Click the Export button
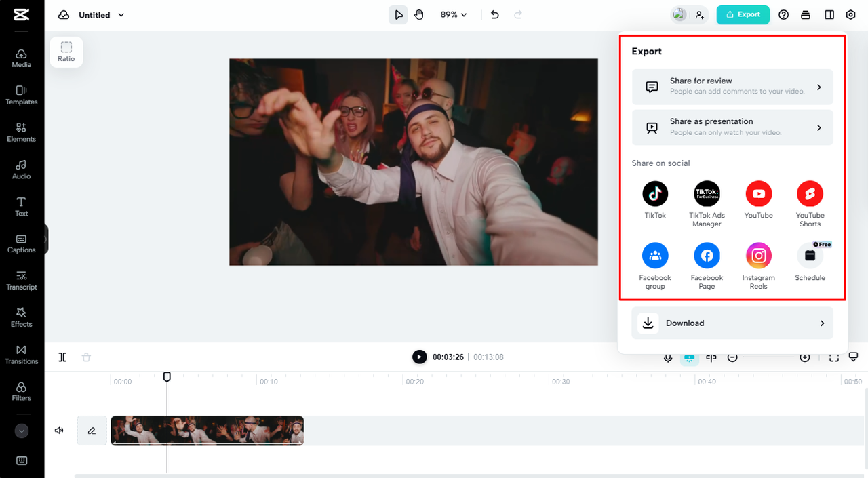Viewport: 868px width, 478px height. point(743,14)
